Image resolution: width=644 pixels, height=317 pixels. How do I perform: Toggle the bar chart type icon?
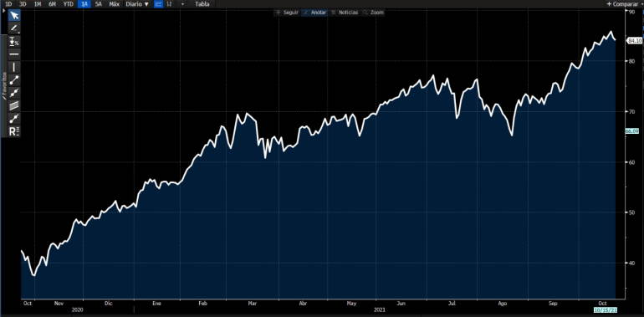point(169,4)
